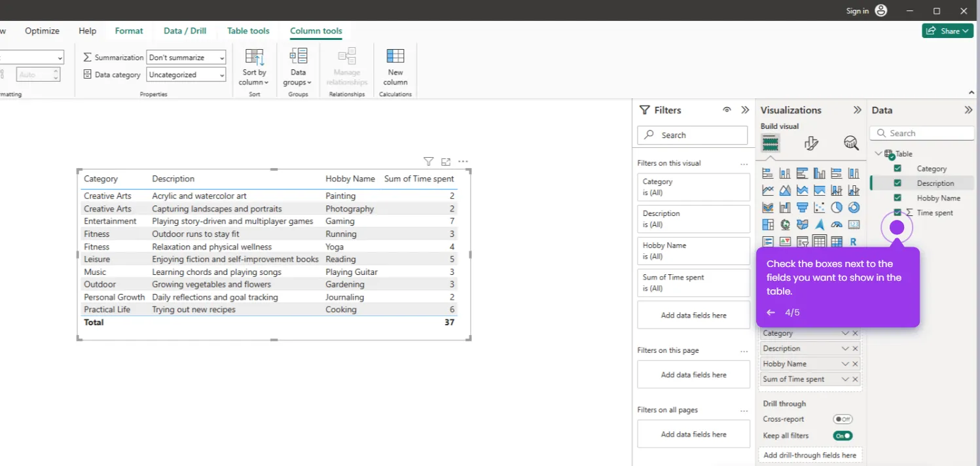Select the pie chart visualization

pyautogui.click(x=837, y=207)
